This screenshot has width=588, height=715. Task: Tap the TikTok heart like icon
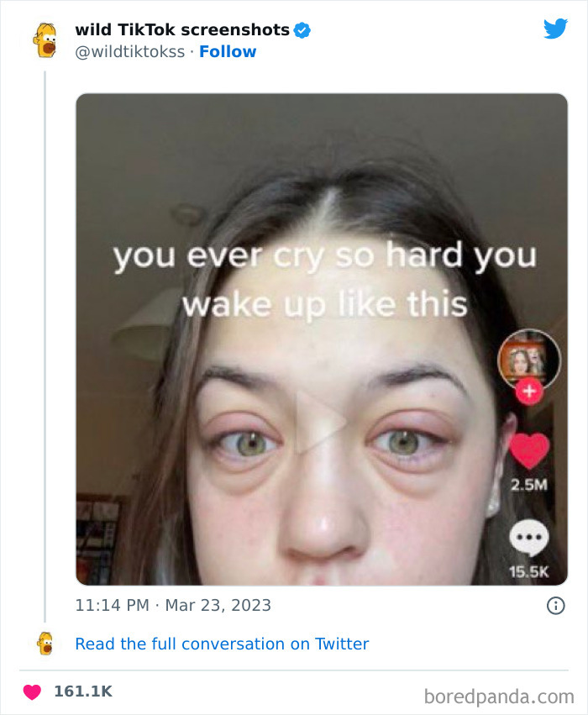point(529,451)
